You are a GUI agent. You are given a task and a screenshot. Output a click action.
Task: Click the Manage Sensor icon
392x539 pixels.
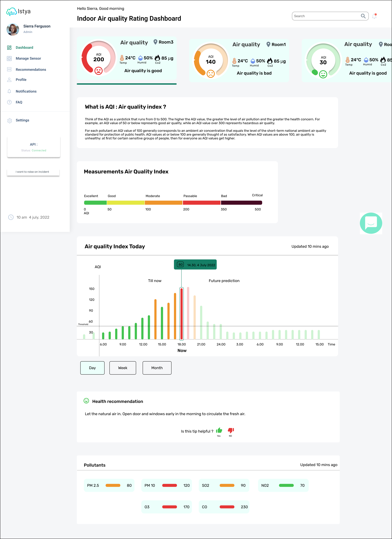(x=9, y=58)
